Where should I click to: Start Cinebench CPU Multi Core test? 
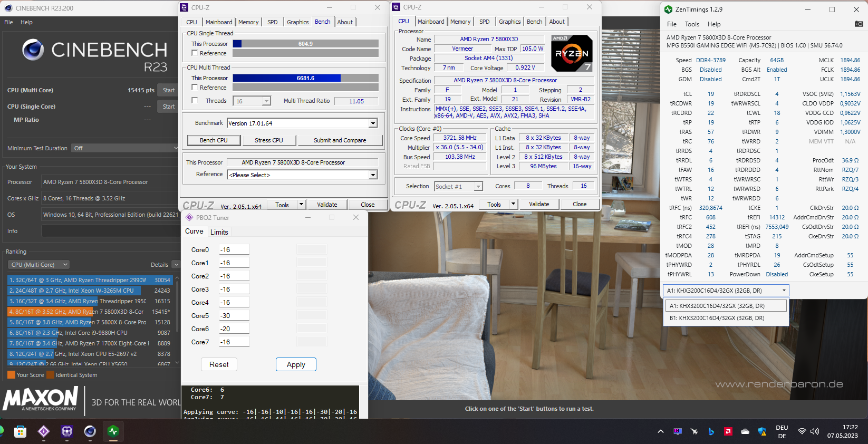(x=169, y=90)
